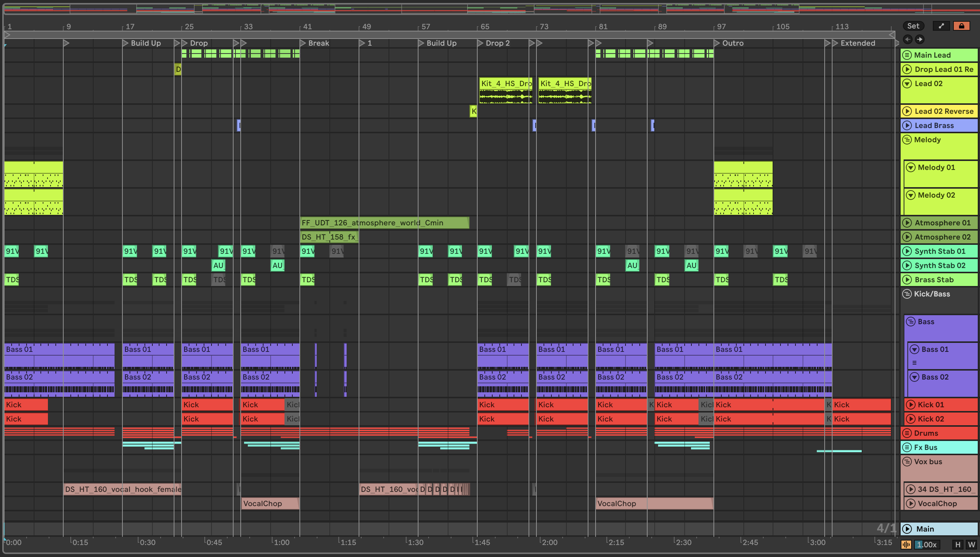Select the Outro locator in scrub area
The width and height of the screenshot is (980, 557).
(717, 43)
